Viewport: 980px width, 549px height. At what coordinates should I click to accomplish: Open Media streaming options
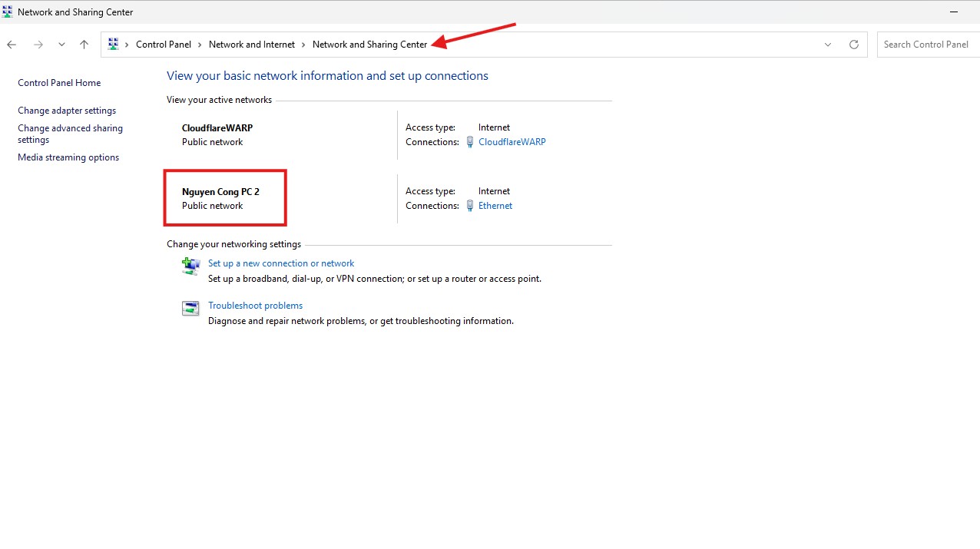pos(68,157)
